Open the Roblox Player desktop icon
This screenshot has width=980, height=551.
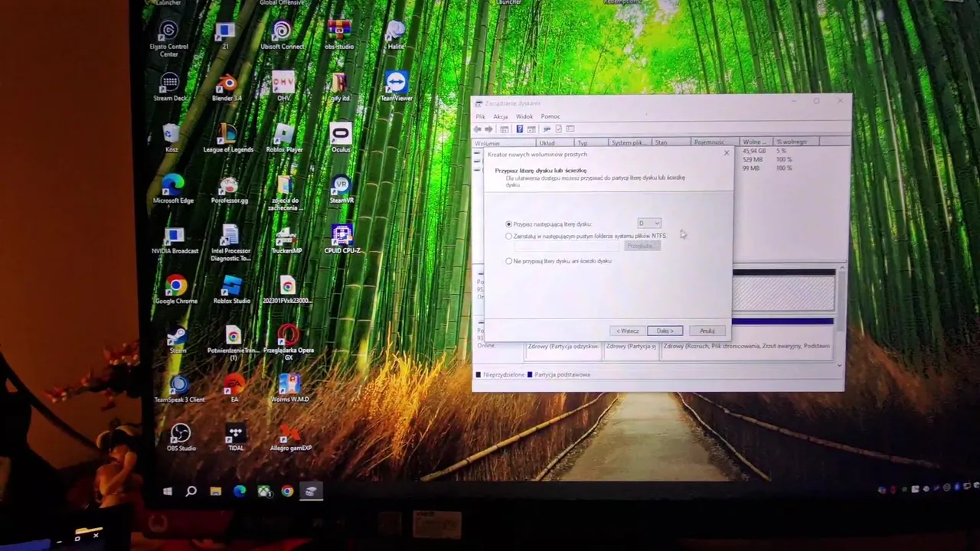point(284,139)
